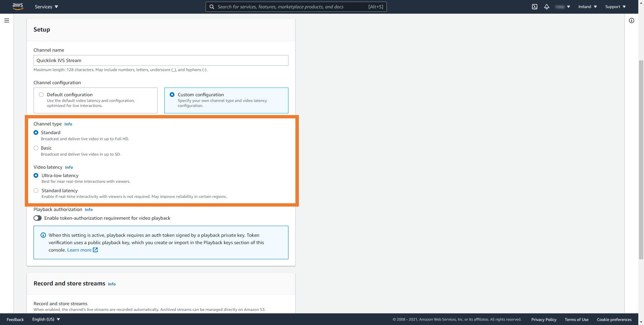Open Video latency Info link

coord(69,167)
